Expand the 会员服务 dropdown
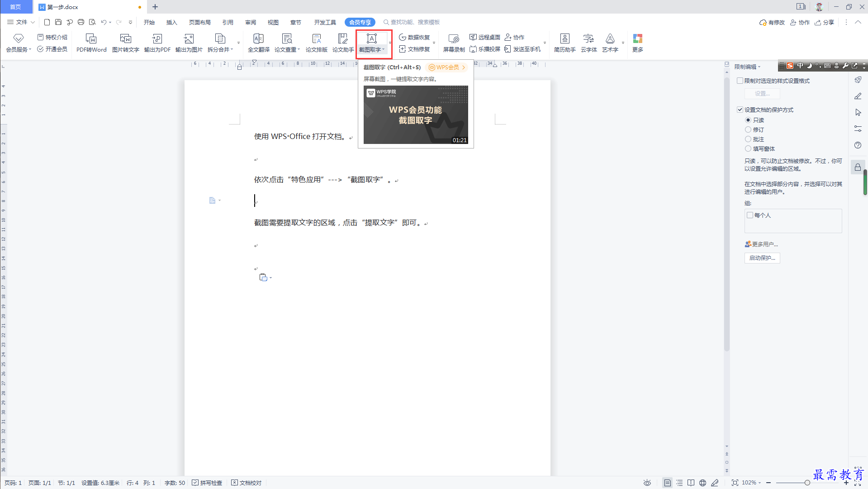868x489 pixels. click(x=30, y=49)
